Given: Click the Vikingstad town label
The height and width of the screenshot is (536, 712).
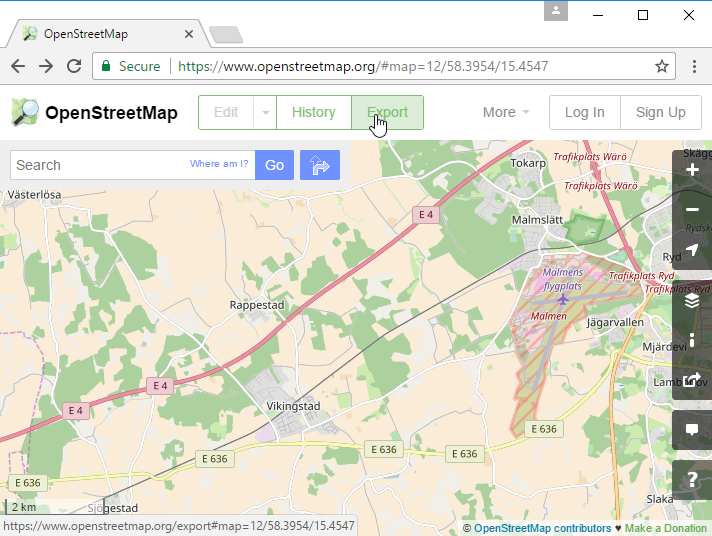Looking at the screenshot, I should click(293, 406).
